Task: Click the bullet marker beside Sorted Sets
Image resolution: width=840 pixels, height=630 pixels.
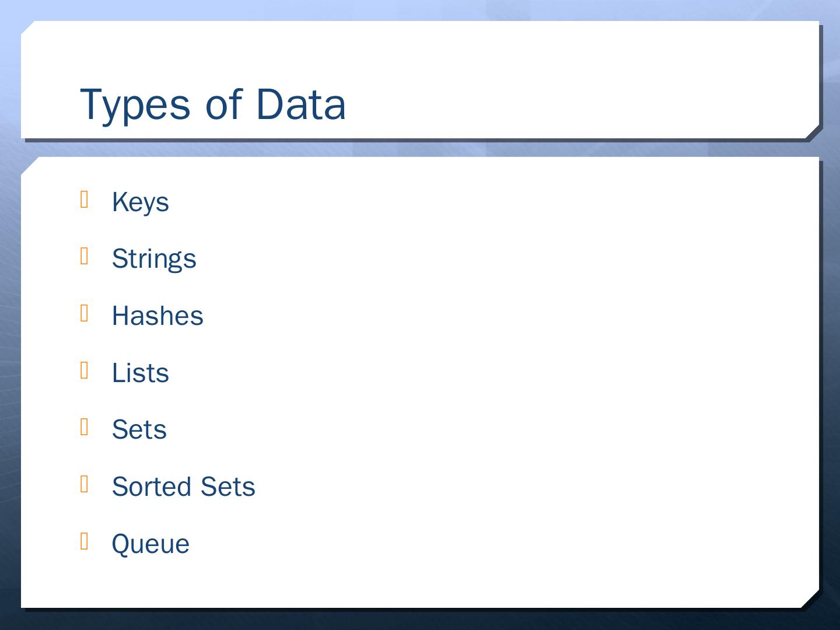Action: (x=85, y=484)
